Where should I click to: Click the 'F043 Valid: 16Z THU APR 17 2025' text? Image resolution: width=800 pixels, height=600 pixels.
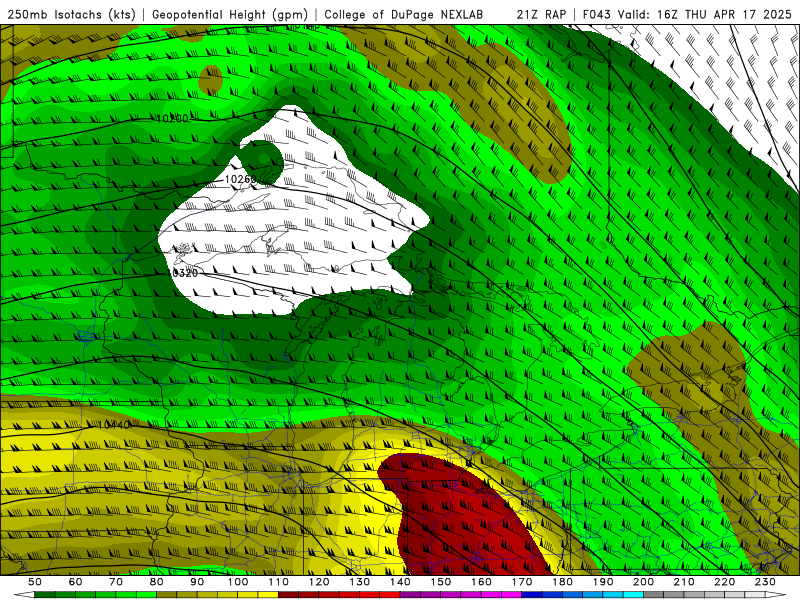[687, 15]
